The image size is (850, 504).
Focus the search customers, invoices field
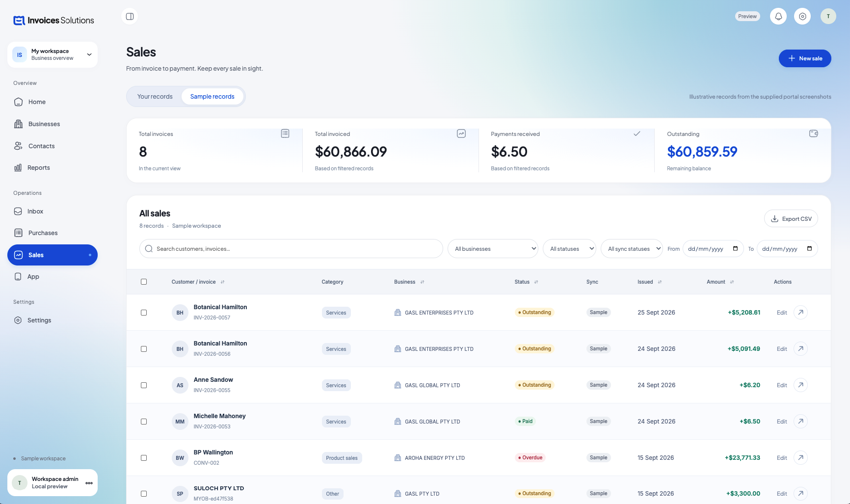[291, 249]
